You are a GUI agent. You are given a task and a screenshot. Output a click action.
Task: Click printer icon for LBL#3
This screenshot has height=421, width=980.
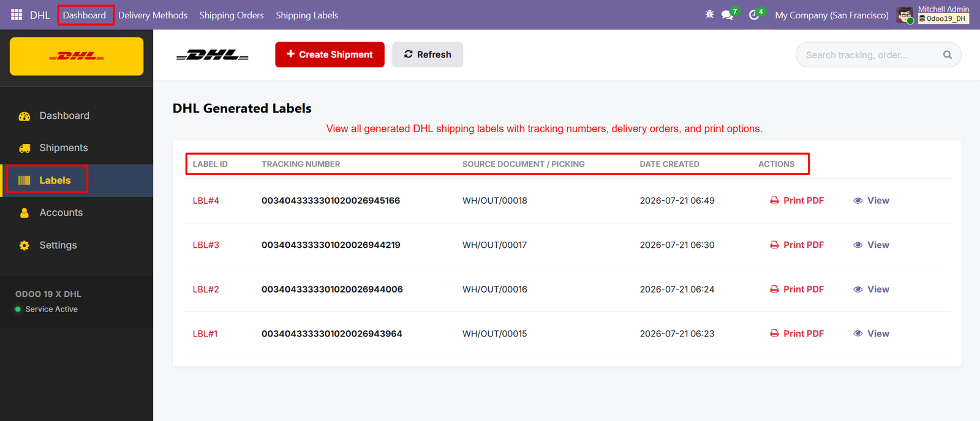774,245
